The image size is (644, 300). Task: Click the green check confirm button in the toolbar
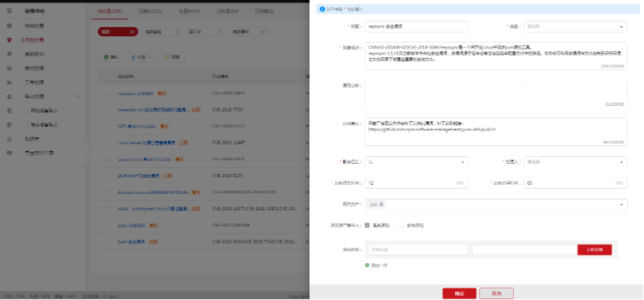pos(111,57)
